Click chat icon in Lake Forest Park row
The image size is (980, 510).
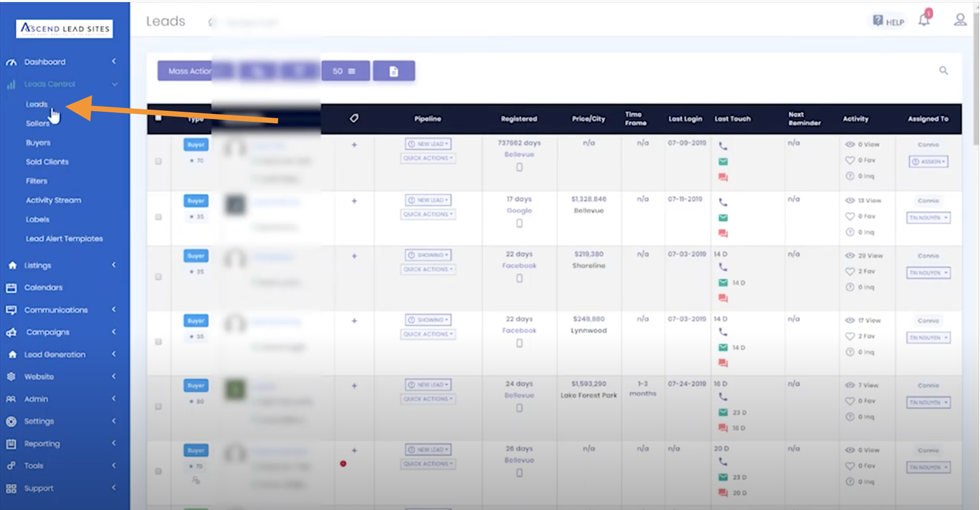[723, 428]
